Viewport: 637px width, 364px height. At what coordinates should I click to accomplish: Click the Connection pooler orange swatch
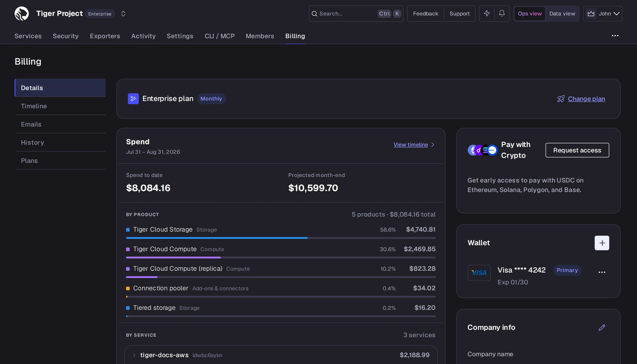[x=128, y=288]
